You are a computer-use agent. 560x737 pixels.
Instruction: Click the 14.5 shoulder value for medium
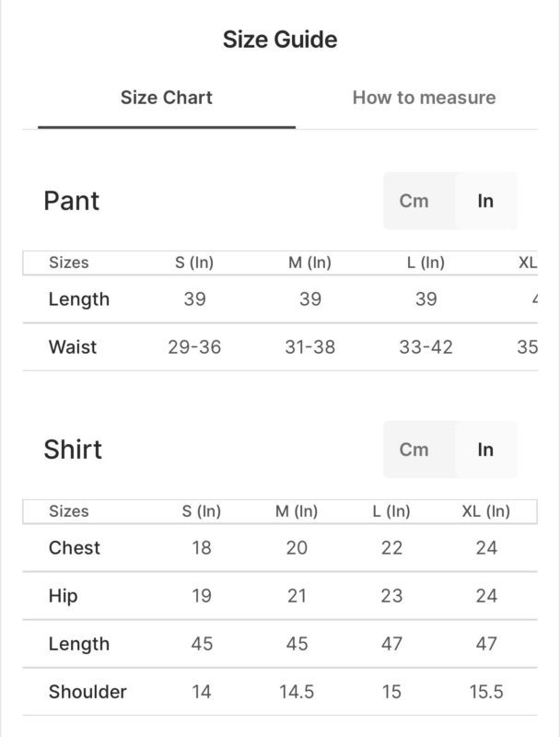(x=297, y=692)
